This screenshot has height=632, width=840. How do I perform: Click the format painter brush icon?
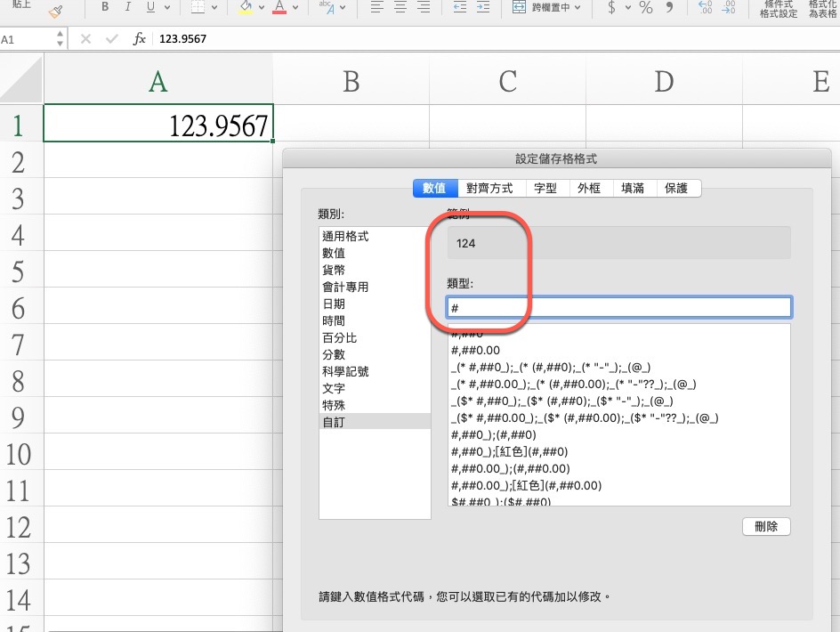(56, 11)
